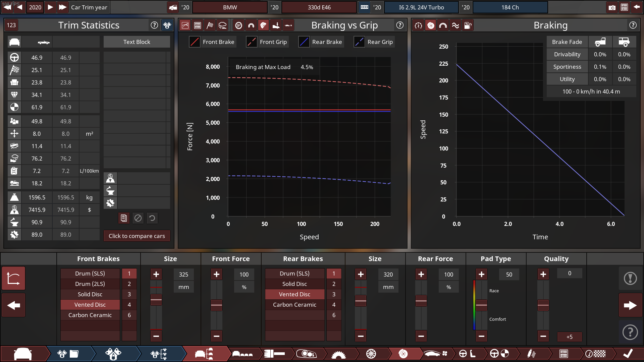
Task: Open help for Braking vs Grip panel
Action: (400, 25)
